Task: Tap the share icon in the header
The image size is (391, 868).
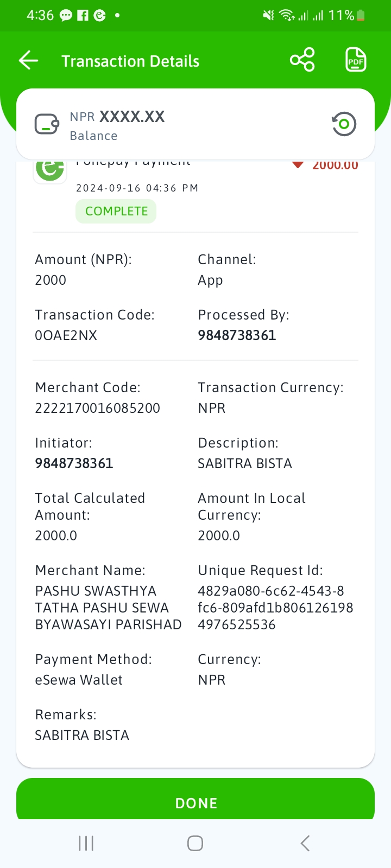Action: (x=302, y=60)
